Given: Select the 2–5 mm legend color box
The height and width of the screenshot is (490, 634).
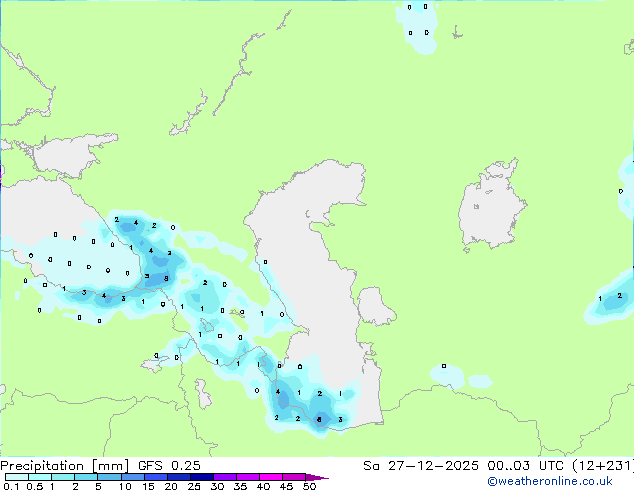Looking at the screenshot, I should (x=86, y=477).
